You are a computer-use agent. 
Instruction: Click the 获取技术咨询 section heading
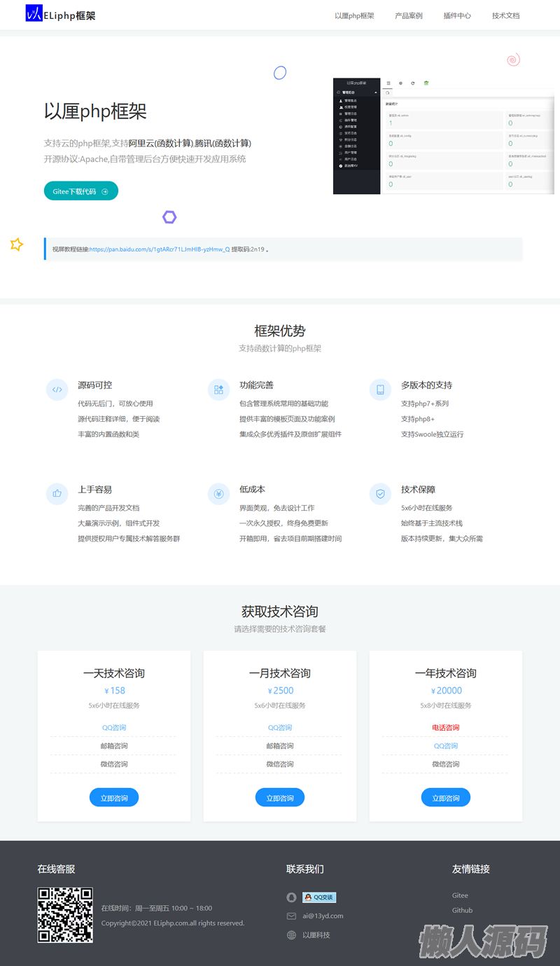[280, 612]
